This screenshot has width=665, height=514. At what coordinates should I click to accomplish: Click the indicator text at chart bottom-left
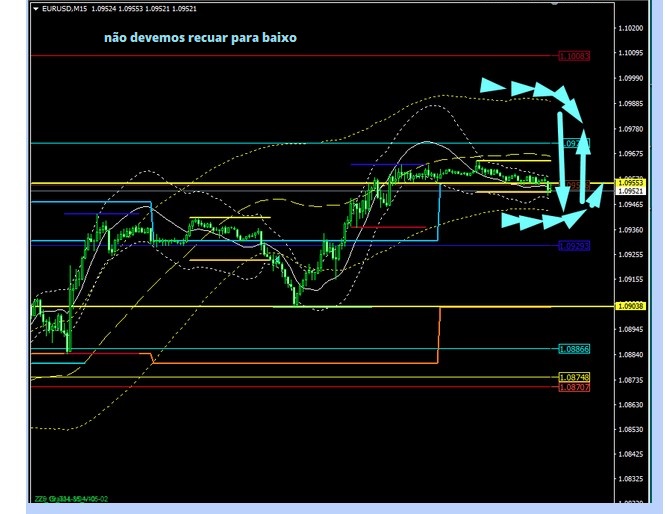pyautogui.click(x=70, y=499)
